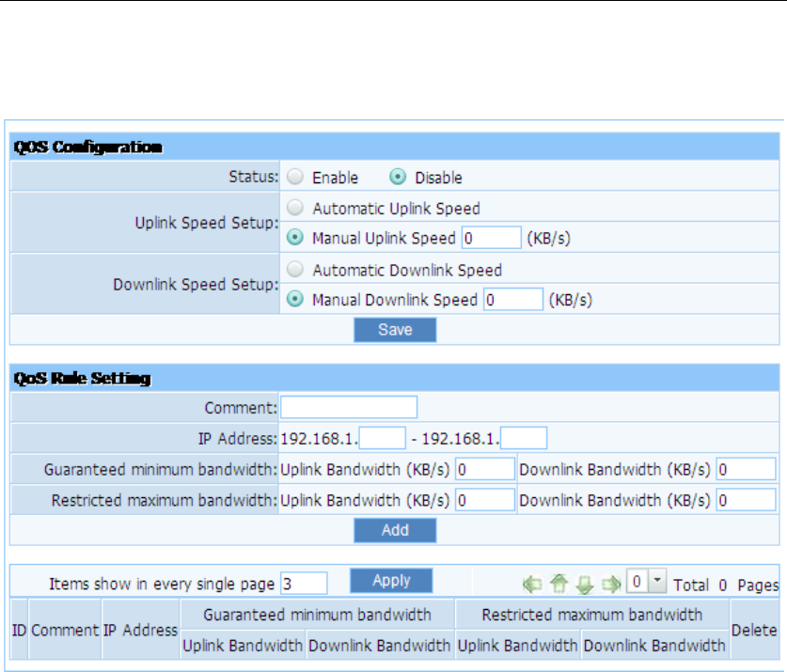
Task: Click the ending IP address field
Action: click(524, 438)
